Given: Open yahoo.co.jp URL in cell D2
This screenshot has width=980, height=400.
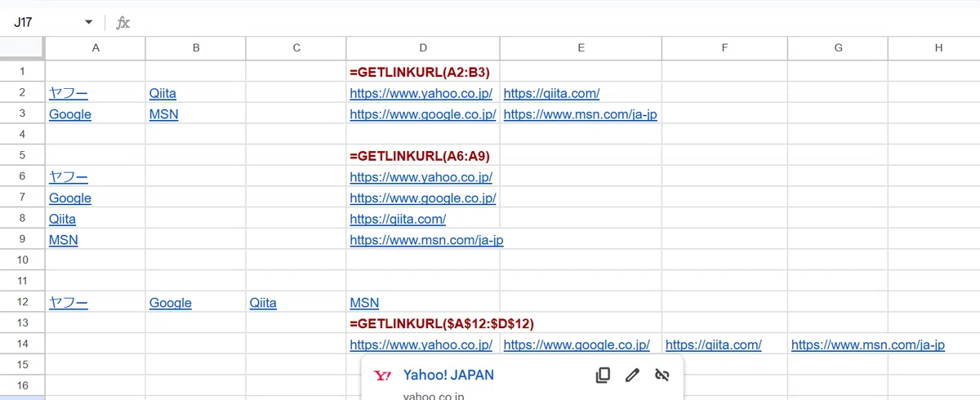Looking at the screenshot, I should click(421, 94).
